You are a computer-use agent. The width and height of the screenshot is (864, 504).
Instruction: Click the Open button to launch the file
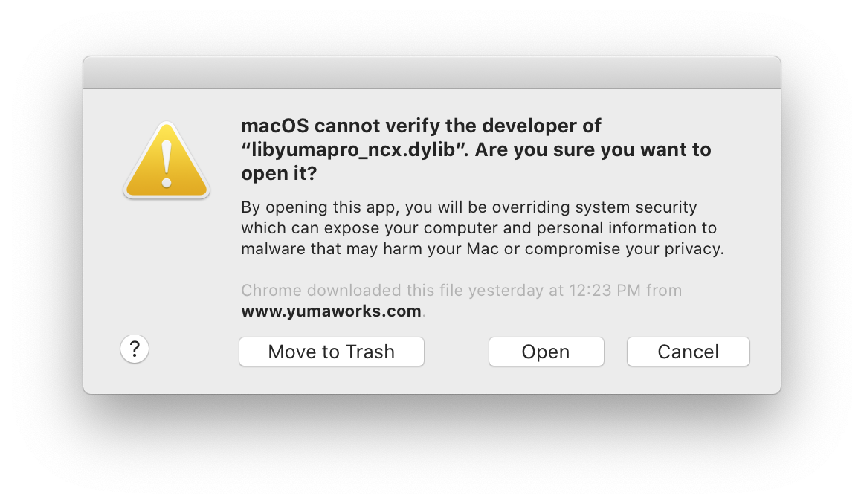tap(546, 351)
